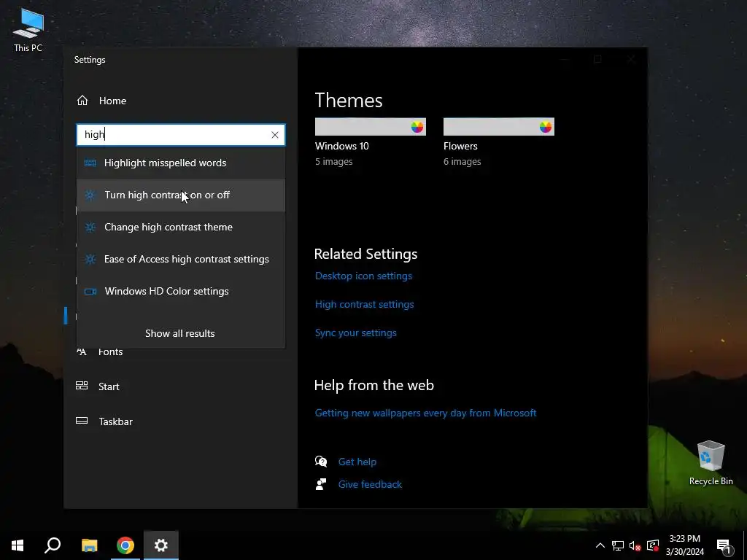Open Getting new wallpapers every day link
This screenshot has width=747, height=560.
[x=425, y=413]
